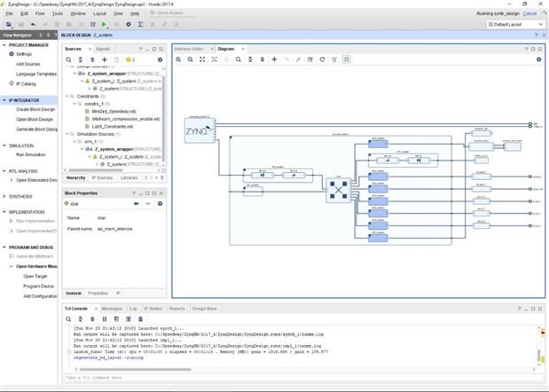Collapse the PROJECT MANAGER section
Image resolution: width=549 pixels, height=392 pixels.
4,43
